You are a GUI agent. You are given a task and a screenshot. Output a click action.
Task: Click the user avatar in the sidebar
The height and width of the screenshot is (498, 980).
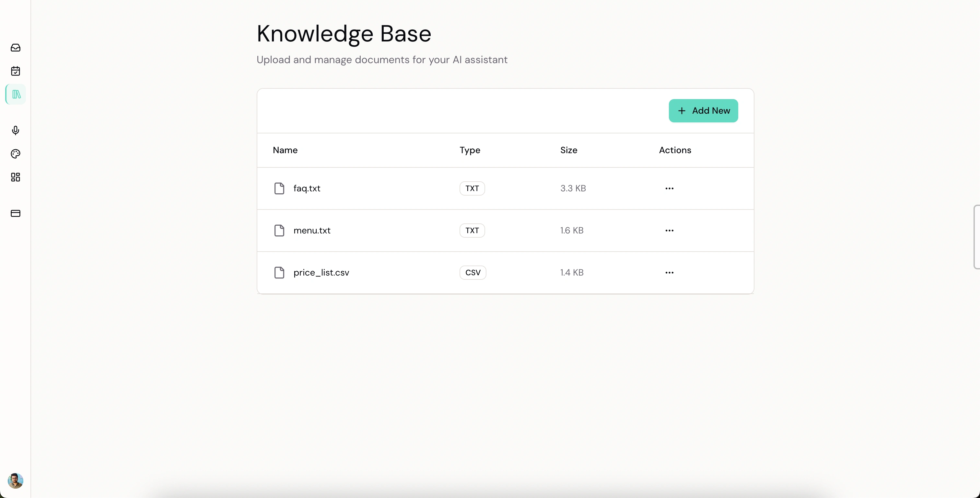click(x=16, y=481)
